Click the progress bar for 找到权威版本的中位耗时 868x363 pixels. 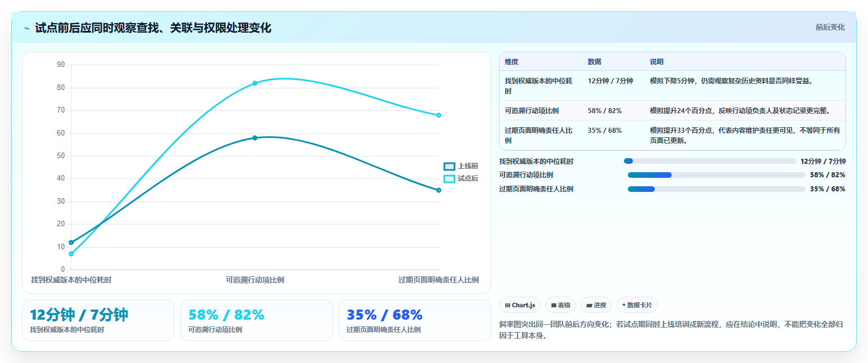[709, 161]
